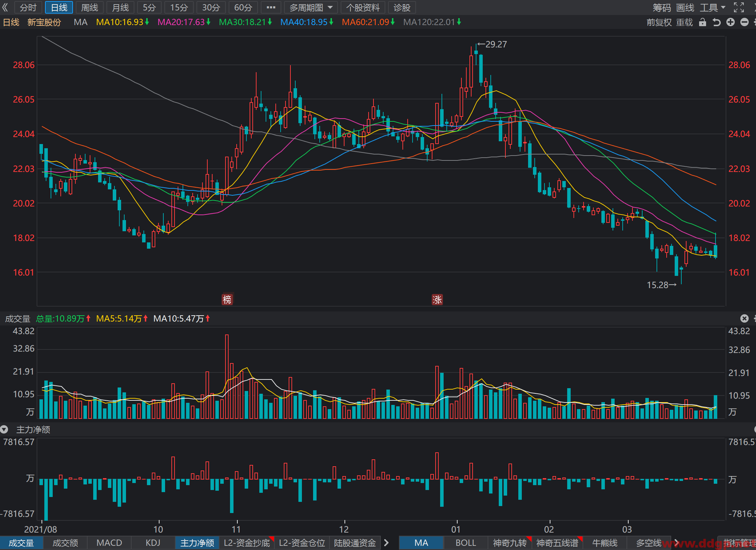
Task: Select L2-资金抄底 indicator tab
Action: (247, 543)
